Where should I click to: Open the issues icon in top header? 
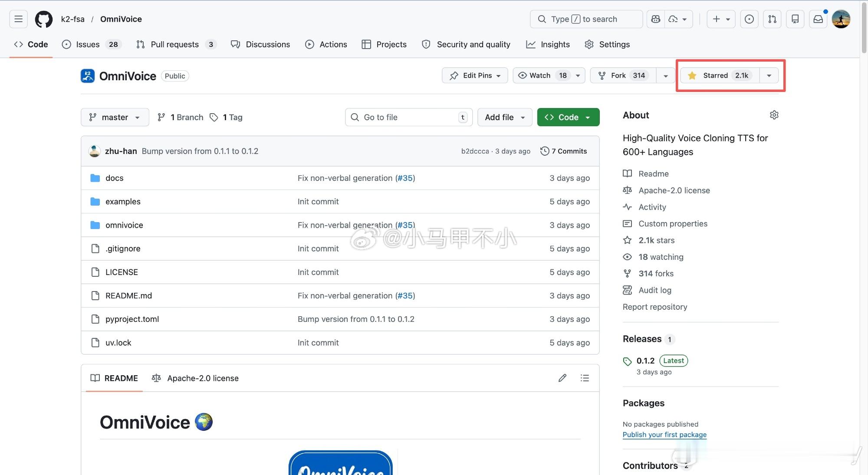click(x=749, y=19)
